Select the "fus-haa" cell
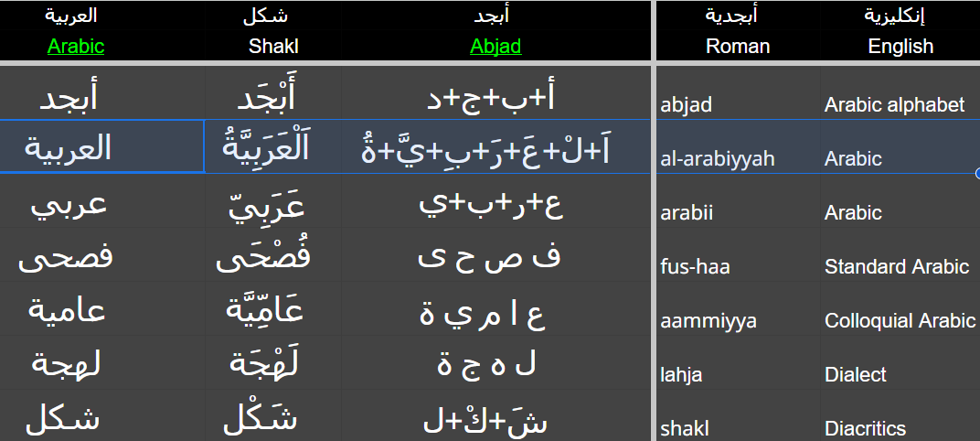The height and width of the screenshot is (441, 980). 695,267
